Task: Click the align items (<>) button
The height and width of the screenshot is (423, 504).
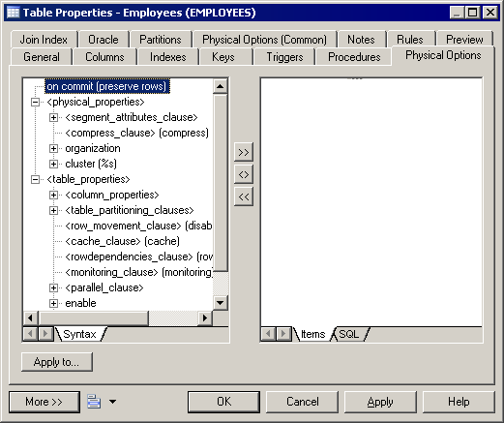Action: click(x=244, y=174)
